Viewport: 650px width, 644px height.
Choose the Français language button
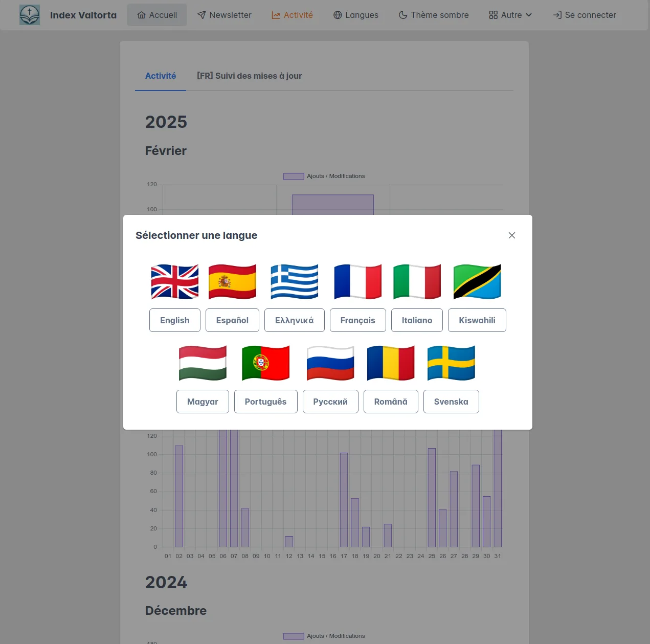coord(358,320)
